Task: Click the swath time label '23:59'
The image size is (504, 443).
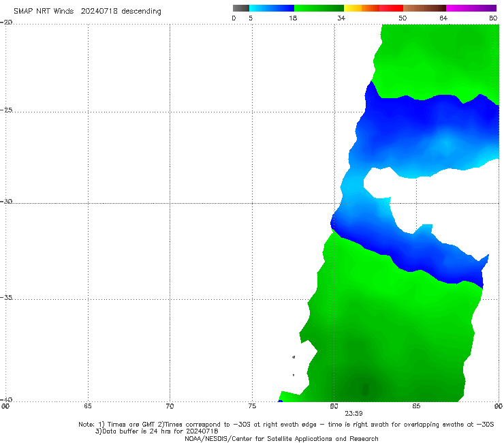Action: click(353, 414)
